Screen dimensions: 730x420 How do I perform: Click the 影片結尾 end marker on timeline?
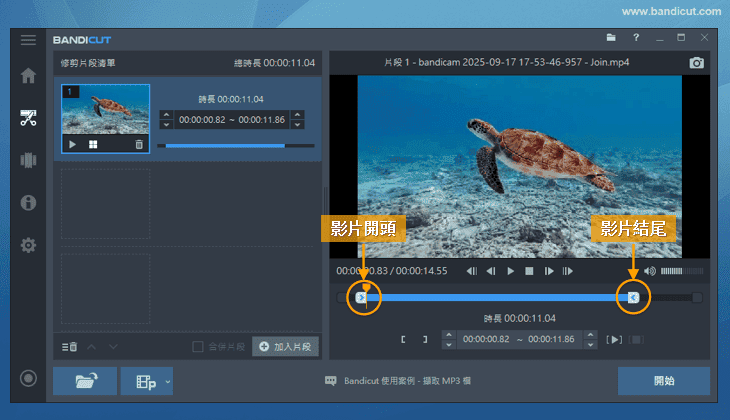(633, 297)
